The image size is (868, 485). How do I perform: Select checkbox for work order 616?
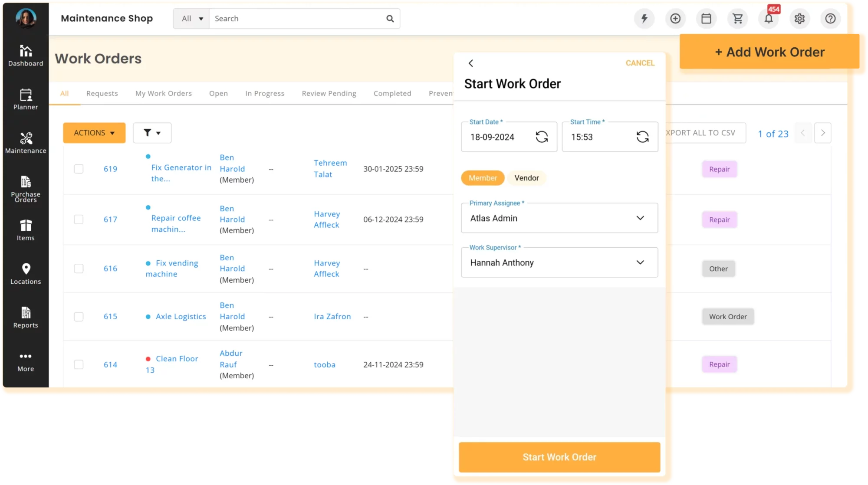[79, 269]
